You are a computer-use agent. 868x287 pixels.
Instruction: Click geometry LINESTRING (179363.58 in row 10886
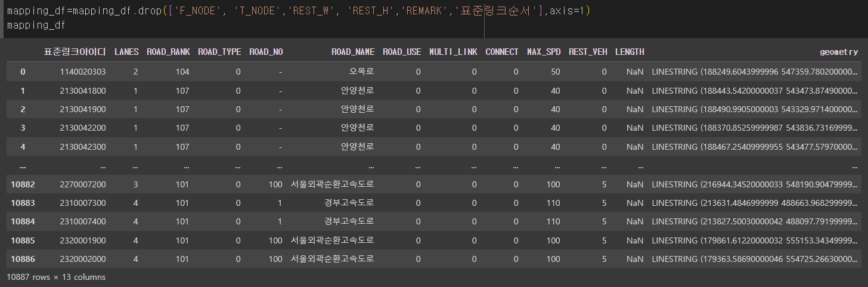(x=755, y=260)
